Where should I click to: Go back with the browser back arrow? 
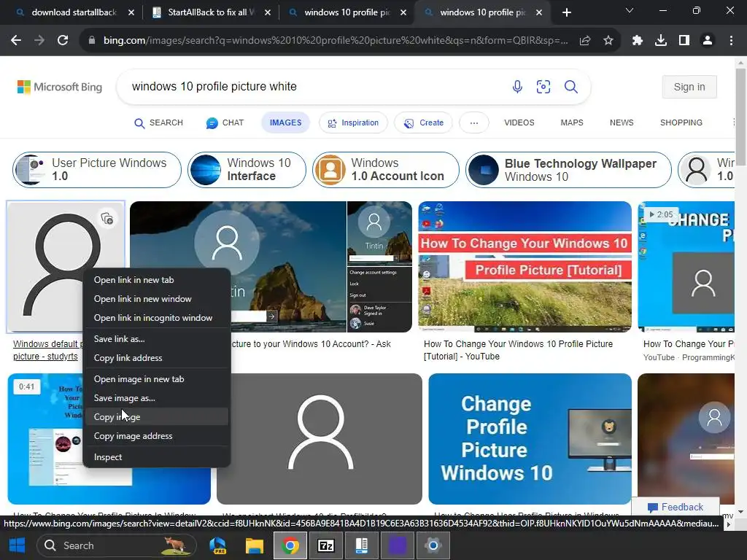coord(16,41)
